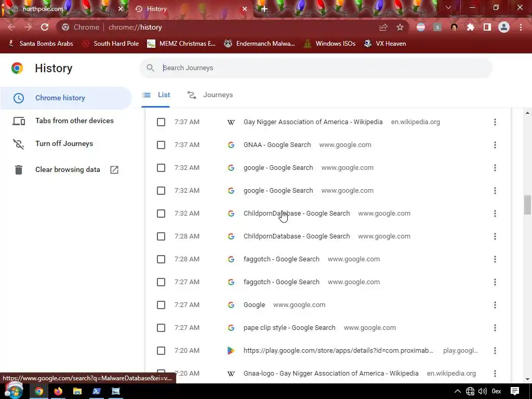The image size is (532, 399).
Task: Select the checkbox for the 'Google' www.google.com entry
Action: tap(161, 305)
